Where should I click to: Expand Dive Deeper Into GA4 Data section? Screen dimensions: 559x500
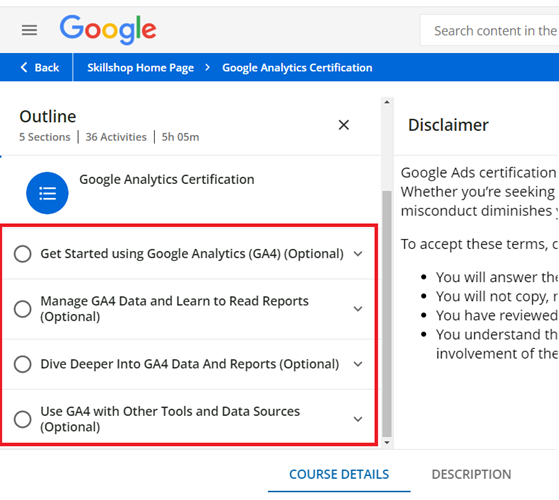point(358,364)
